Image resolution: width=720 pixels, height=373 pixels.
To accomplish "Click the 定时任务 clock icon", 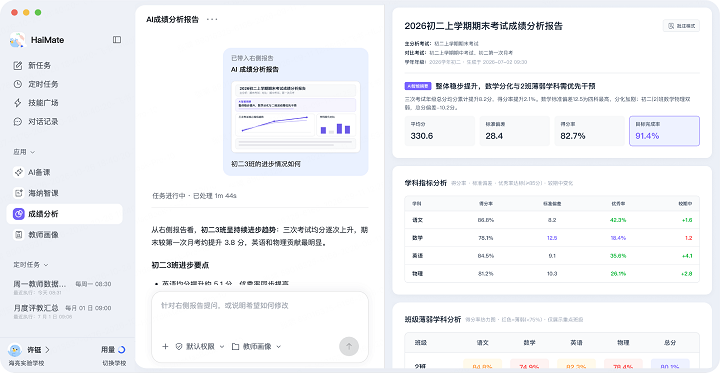I will [x=18, y=84].
